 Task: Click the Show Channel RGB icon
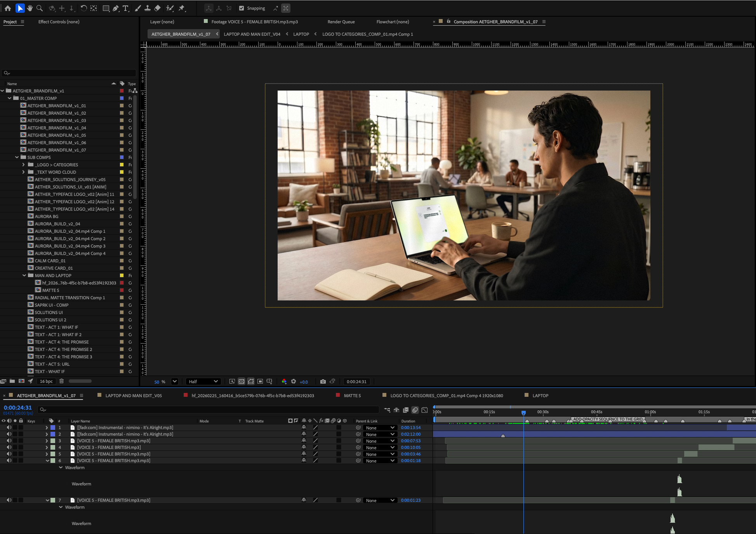[284, 382]
